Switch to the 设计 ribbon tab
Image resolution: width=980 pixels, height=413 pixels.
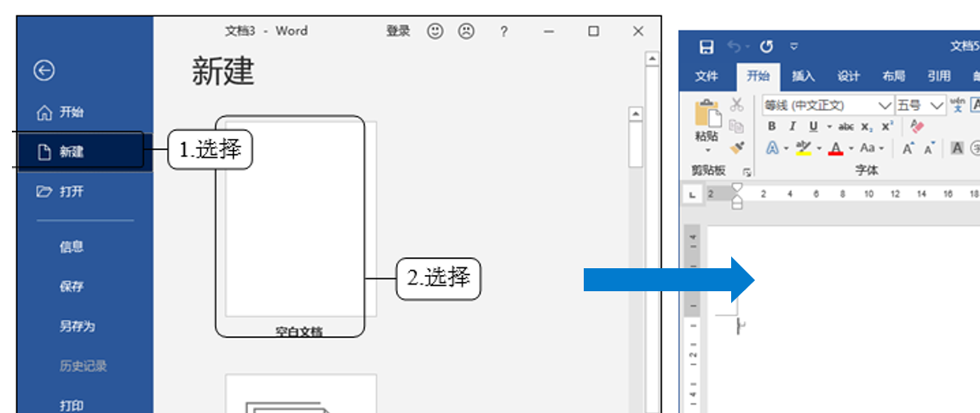[x=848, y=77]
